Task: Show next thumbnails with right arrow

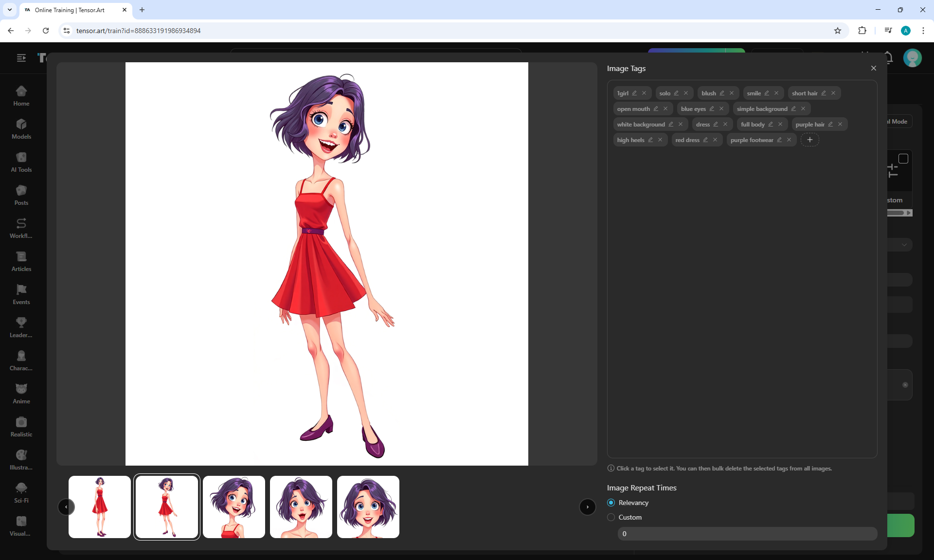Action: click(588, 507)
